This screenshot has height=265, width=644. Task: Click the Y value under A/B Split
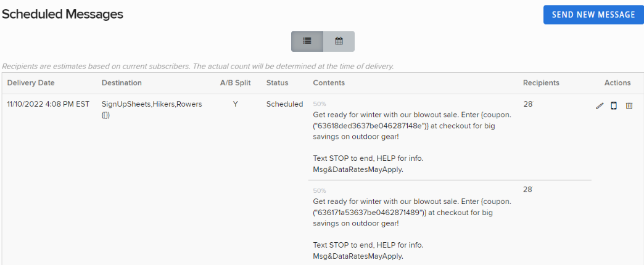point(235,104)
